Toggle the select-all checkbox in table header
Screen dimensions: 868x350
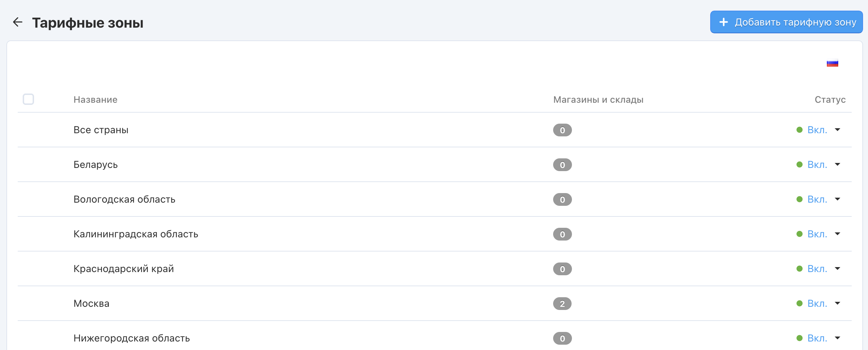[x=28, y=99]
